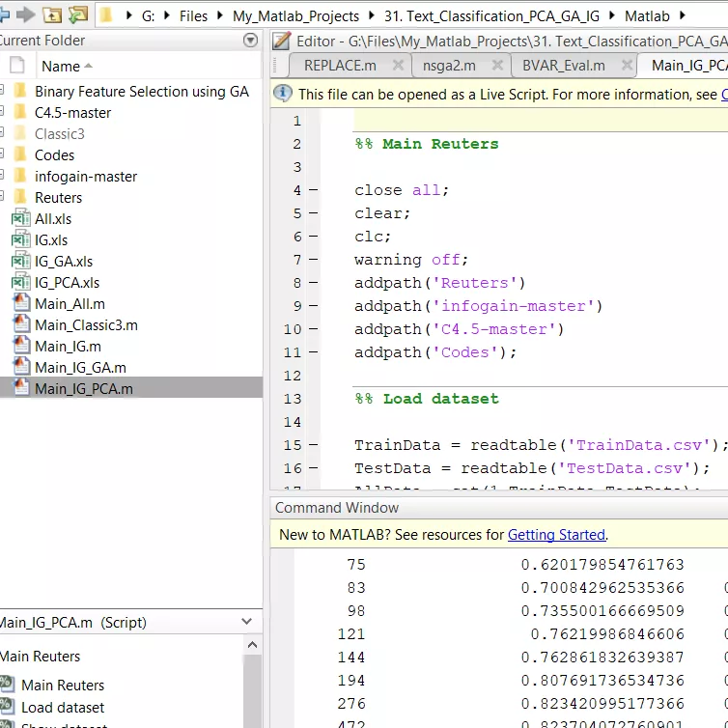Close the nsga2.m tab

coord(497,65)
